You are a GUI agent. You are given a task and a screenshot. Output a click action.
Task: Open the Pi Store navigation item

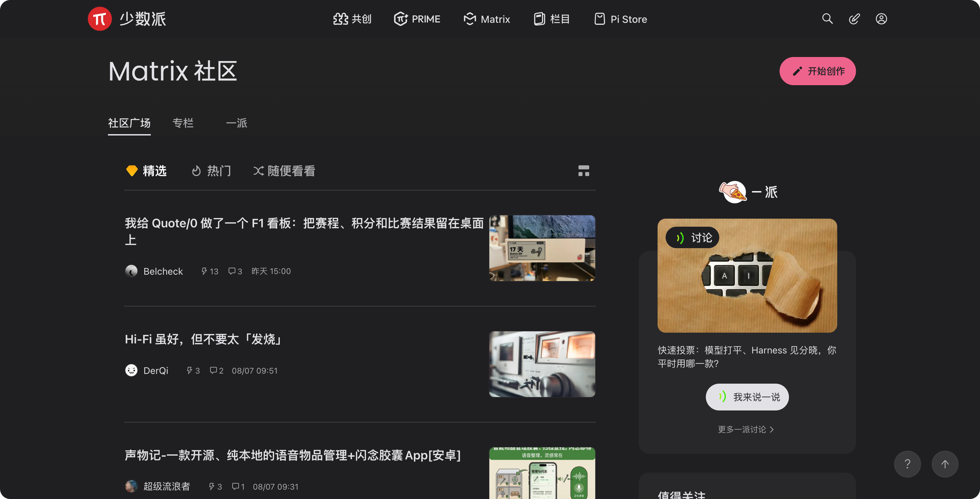point(620,19)
